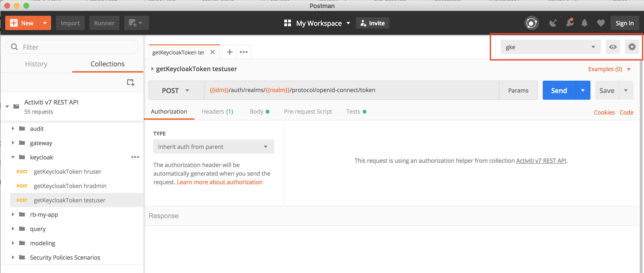Click new collection icon in sidebar
Viewport: 644px width, 273px height.
130,82
